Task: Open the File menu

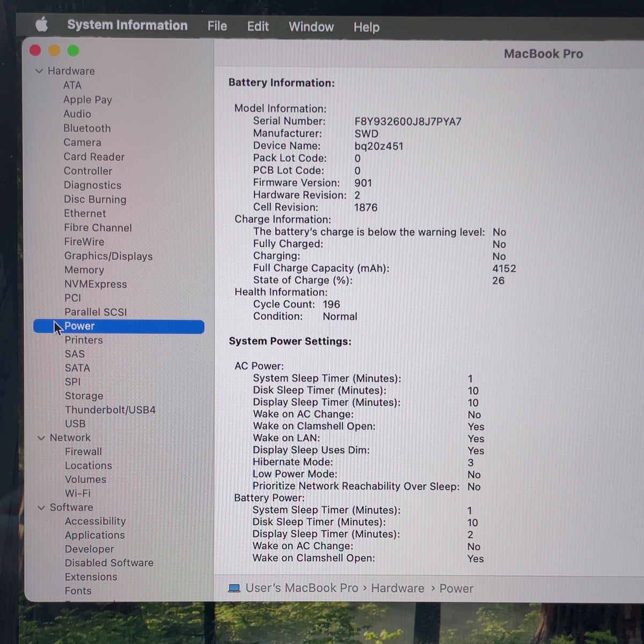Action: [x=217, y=26]
